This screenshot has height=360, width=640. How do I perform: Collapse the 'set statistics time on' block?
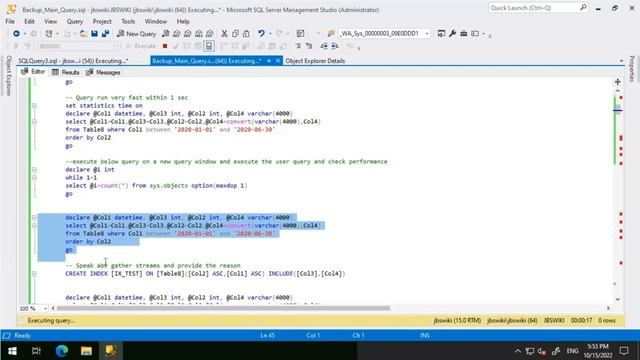pyautogui.click(x=34, y=106)
